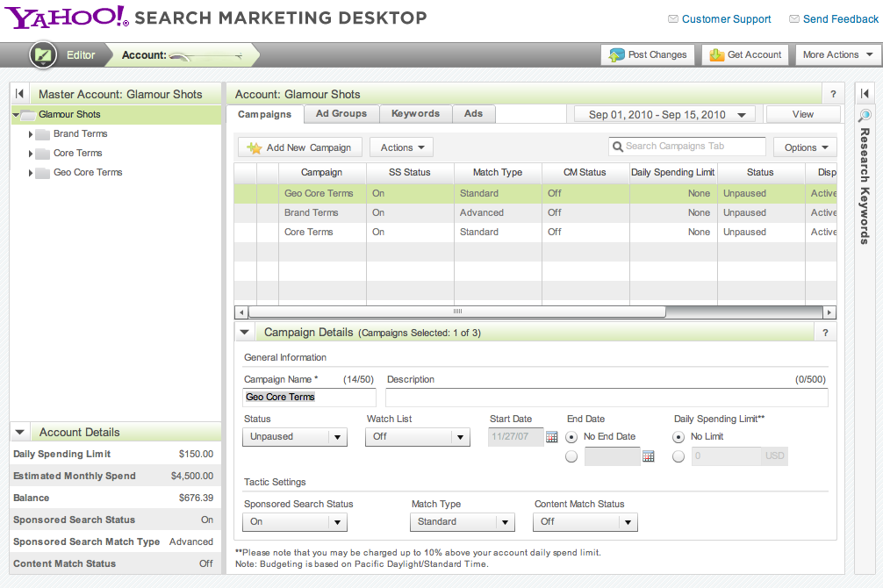
Task: Click the Campaign Details help icon
Action: point(825,333)
